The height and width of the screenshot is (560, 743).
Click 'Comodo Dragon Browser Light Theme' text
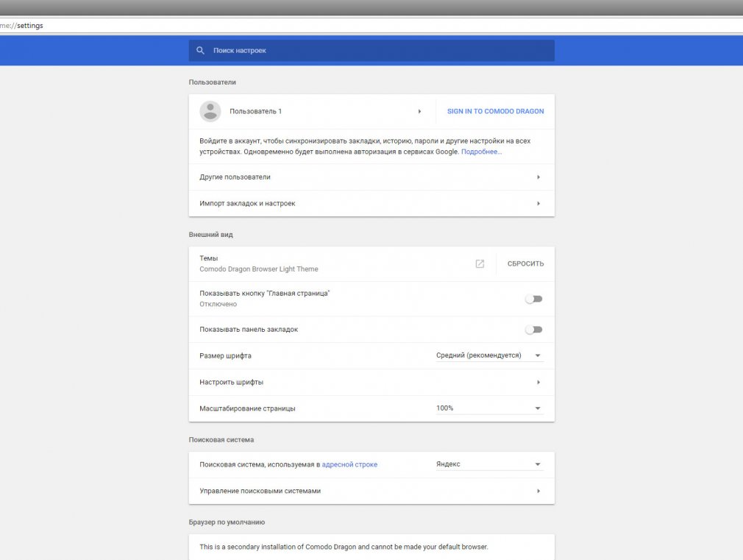[x=259, y=269]
